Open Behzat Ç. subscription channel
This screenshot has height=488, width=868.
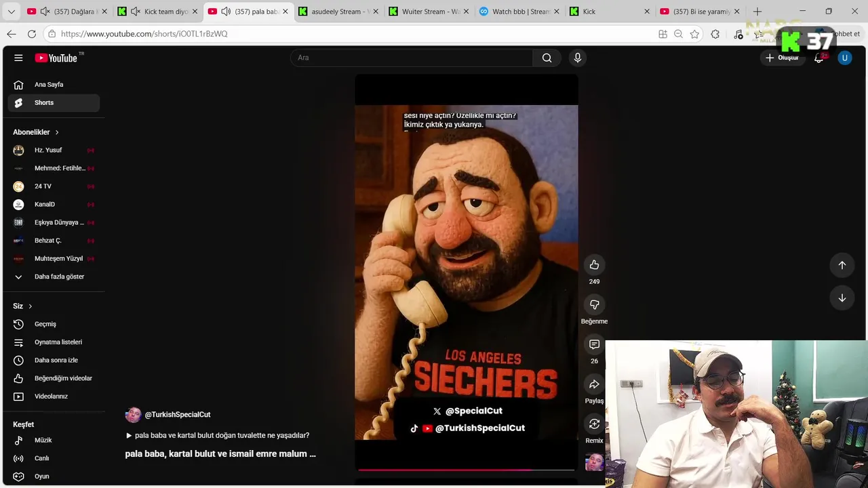tap(54, 241)
